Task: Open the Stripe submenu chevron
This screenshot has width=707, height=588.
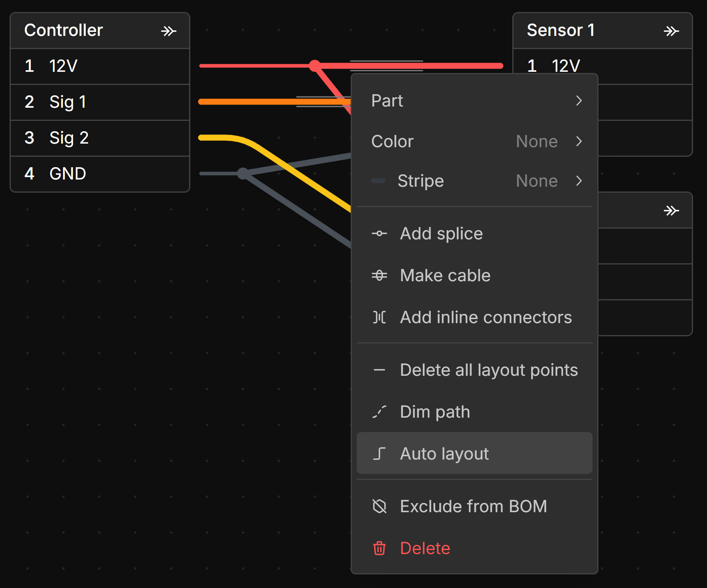Action: tap(579, 181)
